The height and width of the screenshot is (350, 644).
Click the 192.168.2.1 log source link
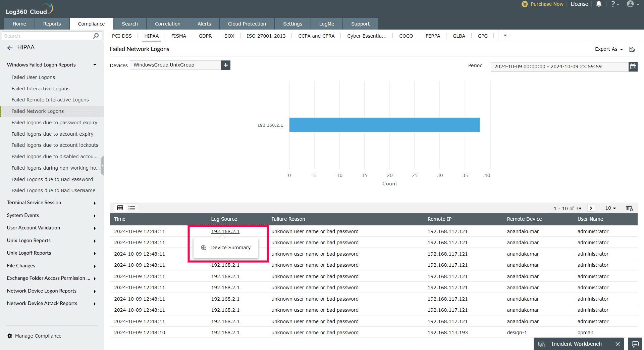point(225,231)
